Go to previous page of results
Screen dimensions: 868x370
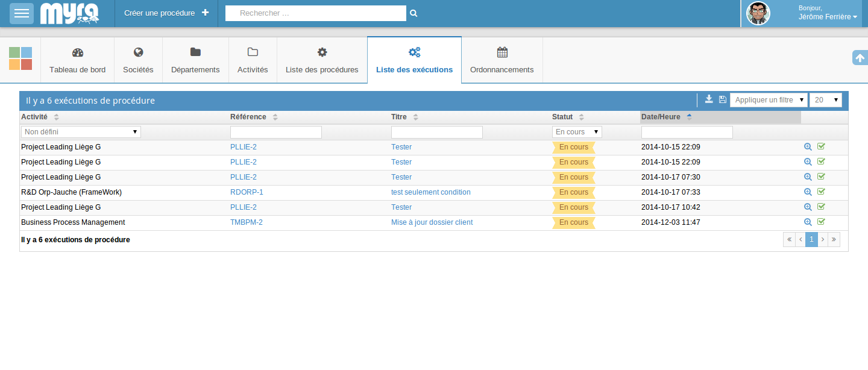[800, 240]
